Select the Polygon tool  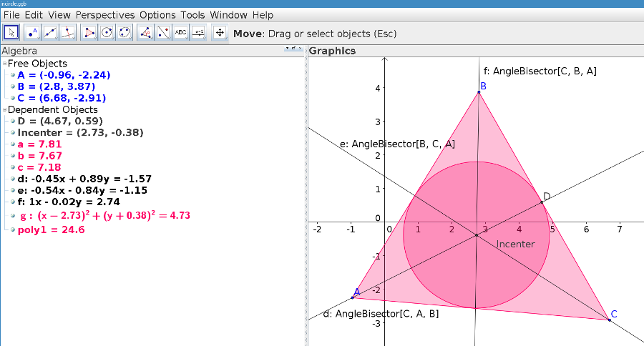click(x=89, y=33)
